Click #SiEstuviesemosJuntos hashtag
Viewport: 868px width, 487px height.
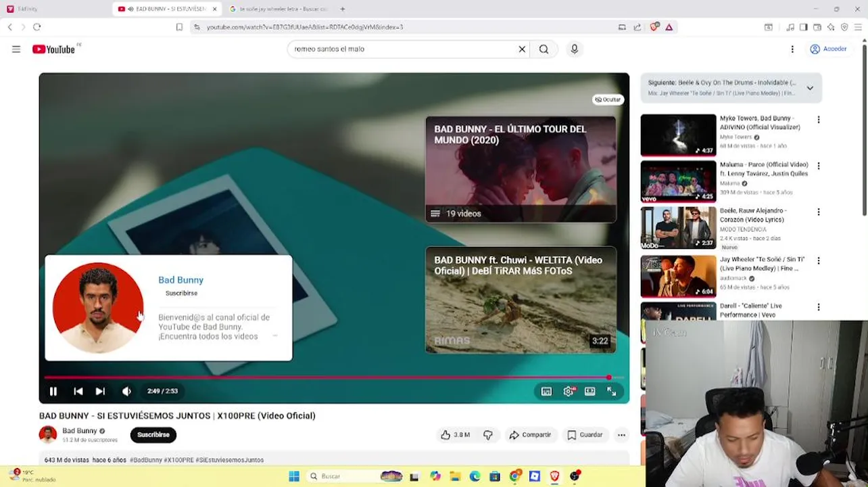tap(229, 460)
